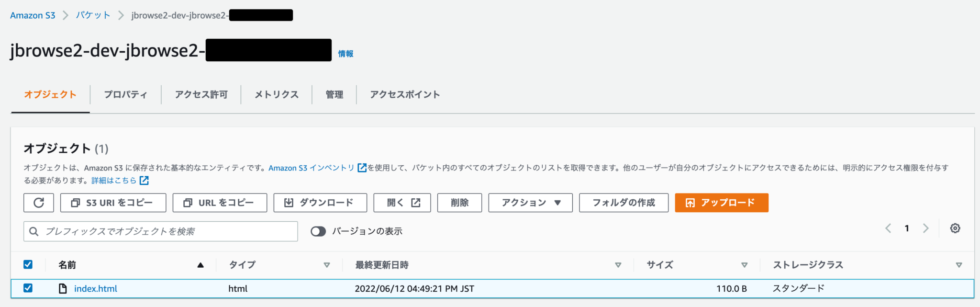This screenshot has height=307, width=980.
Task: Click the upload icon on the アップロード button
Action: click(690, 203)
